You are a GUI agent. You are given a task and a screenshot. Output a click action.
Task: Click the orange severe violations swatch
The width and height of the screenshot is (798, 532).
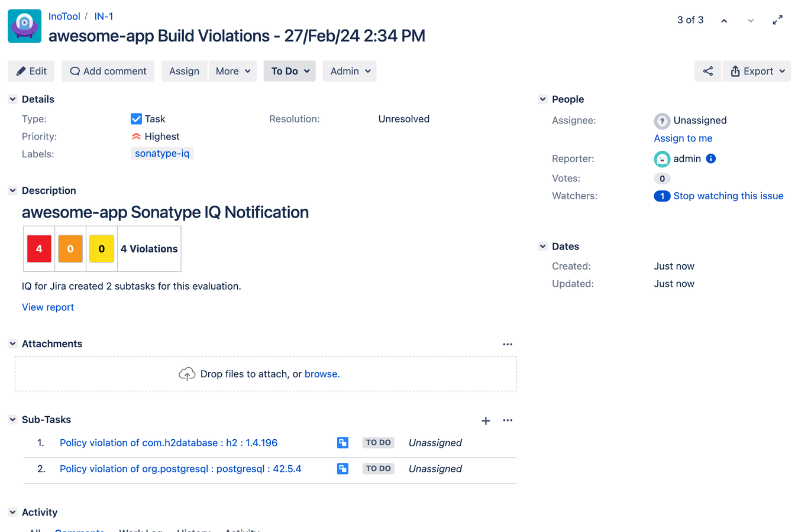(70, 249)
